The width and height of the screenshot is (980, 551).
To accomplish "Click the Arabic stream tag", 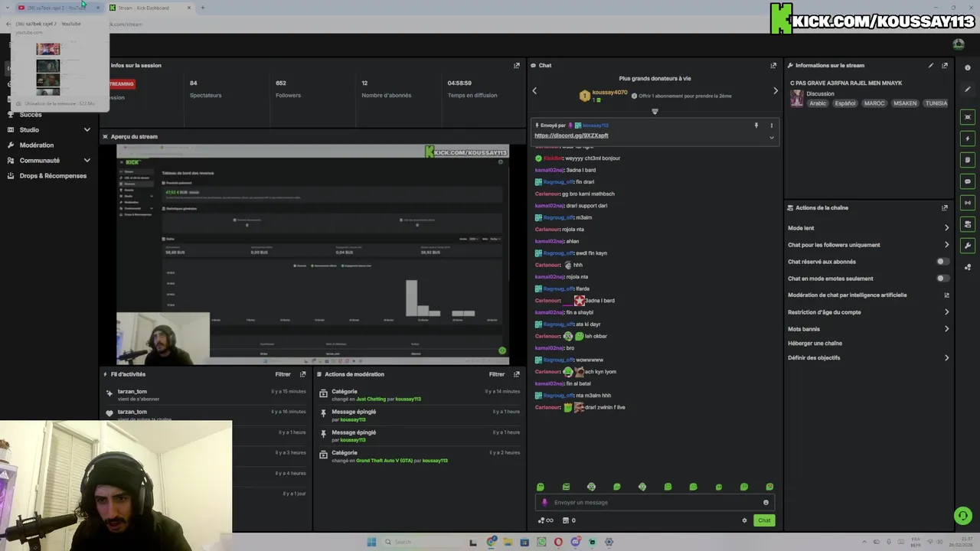I will coord(818,103).
